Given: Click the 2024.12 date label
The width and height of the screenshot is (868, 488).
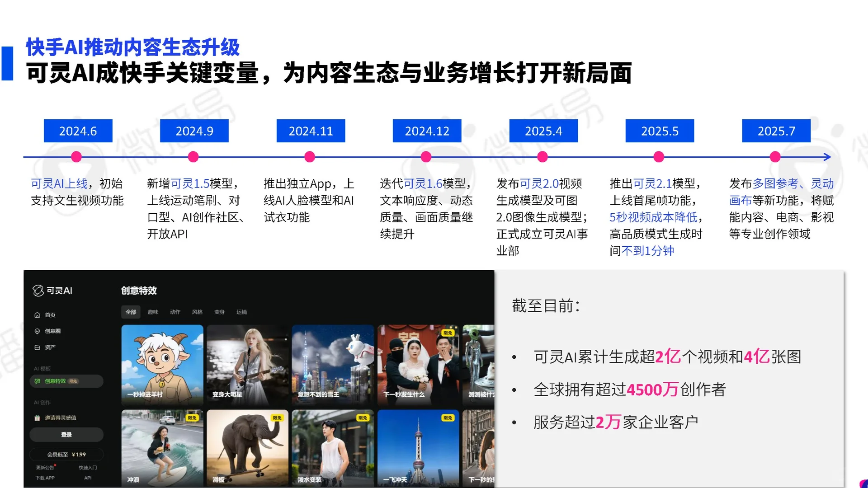Looking at the screenshot, I should point(427,131).
